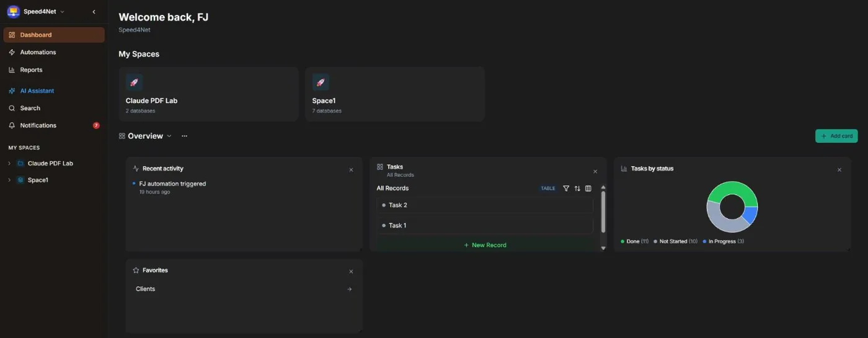Close the Favorites card

pos(351,271)
